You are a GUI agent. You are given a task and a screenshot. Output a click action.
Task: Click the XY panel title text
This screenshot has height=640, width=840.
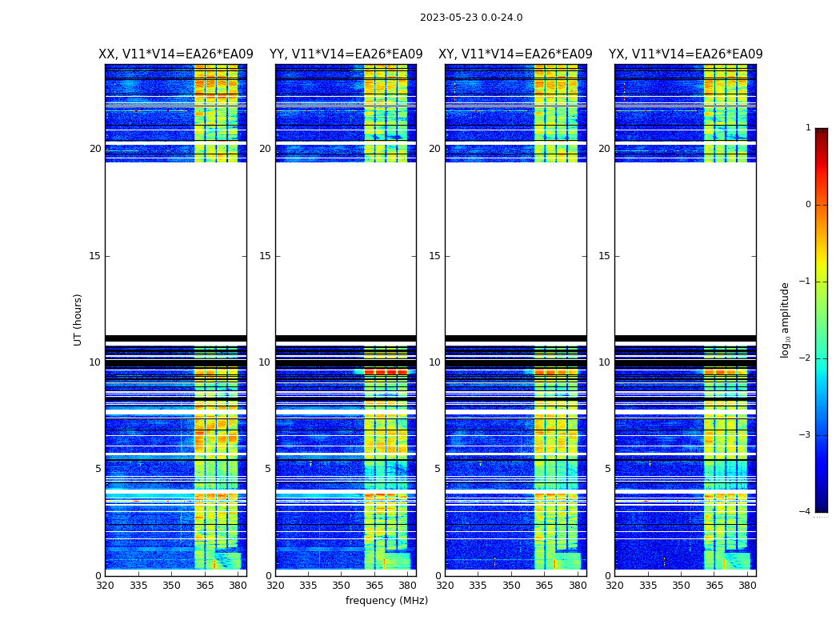pos(515,54)
